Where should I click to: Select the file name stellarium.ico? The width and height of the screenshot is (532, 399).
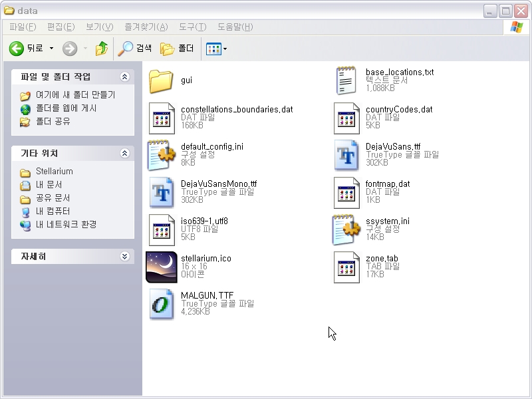coord(206,259)
